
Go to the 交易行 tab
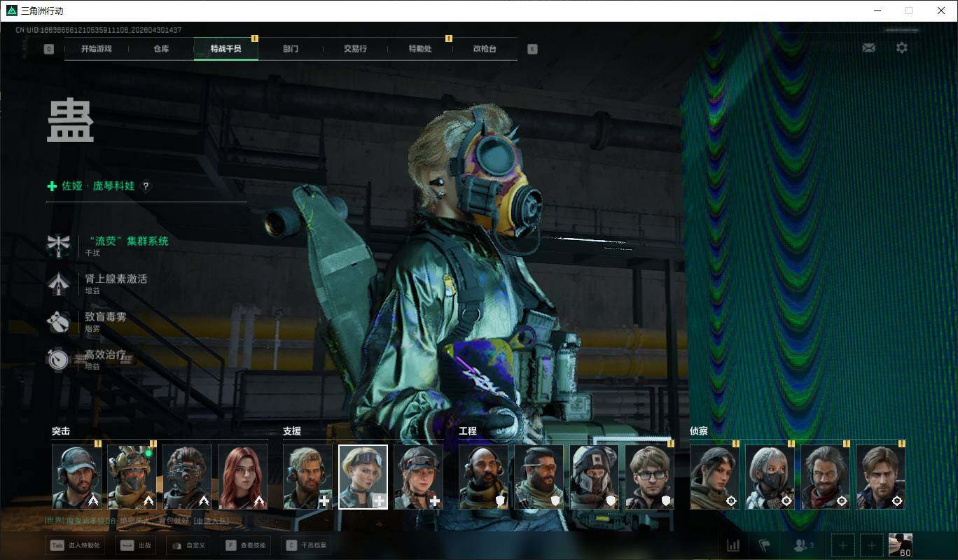tap(355, 49)
